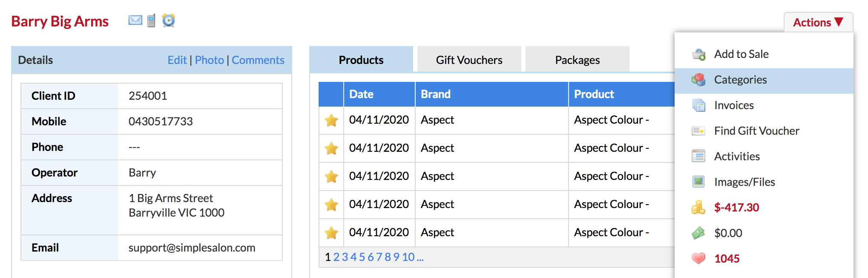Click the $0.00 amount entry
The image size is (868, 278).
tap(728, 233)
